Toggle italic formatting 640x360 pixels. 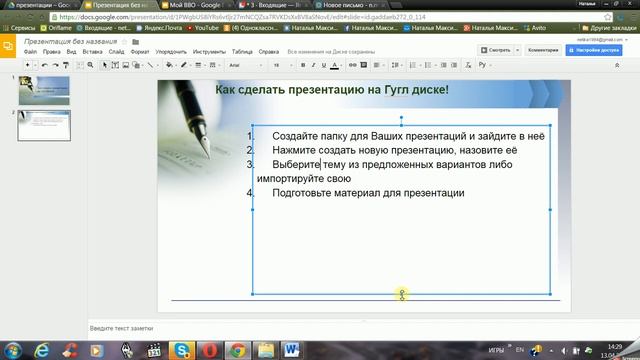click(313, 65)
